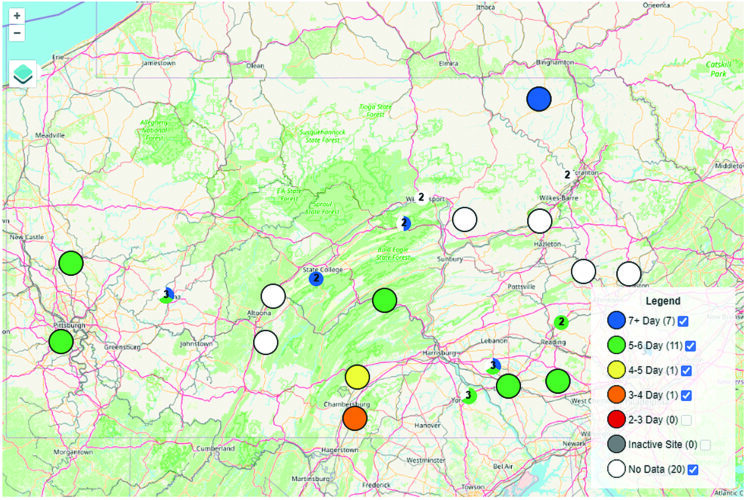747x500 pixels.
Task: Click the blue 7+ Day legend swatch
Action: click(616, 320)
